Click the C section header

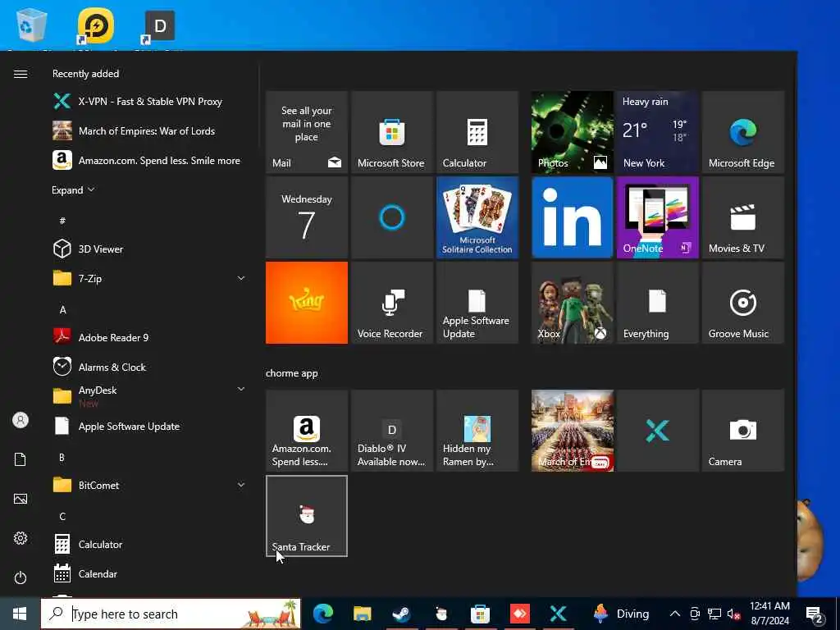(x=62, y=517)
